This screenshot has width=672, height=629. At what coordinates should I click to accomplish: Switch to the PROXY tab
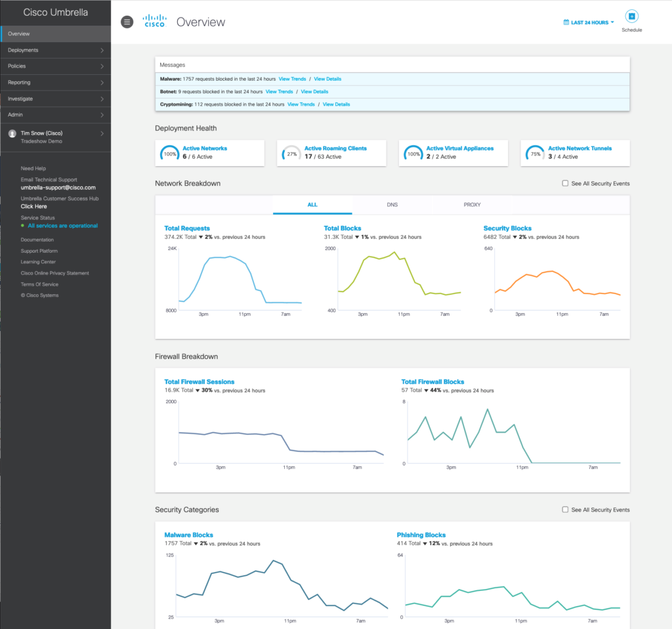point(472,205)
